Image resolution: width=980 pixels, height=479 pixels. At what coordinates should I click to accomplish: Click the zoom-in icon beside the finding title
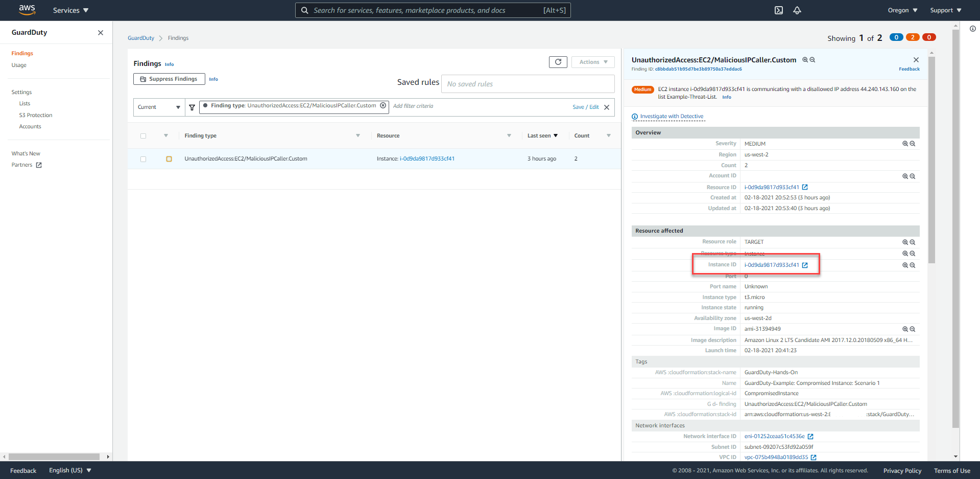[x=805, y=60]
